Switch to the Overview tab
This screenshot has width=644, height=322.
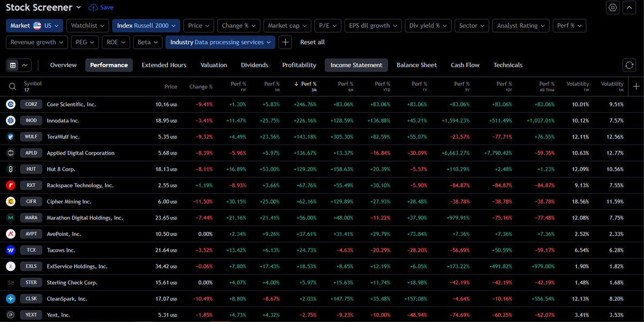click(x=63, y=65)
